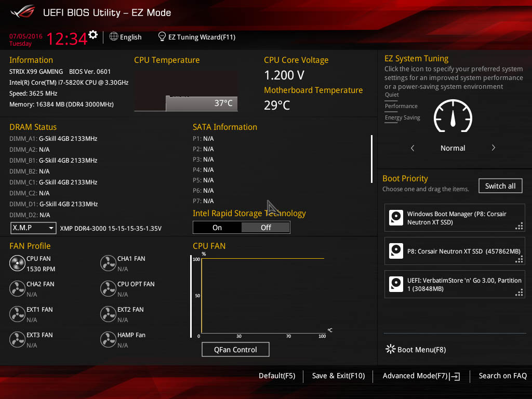Click the 1.200 V core voltage value
532x399 pixels.
284,75
